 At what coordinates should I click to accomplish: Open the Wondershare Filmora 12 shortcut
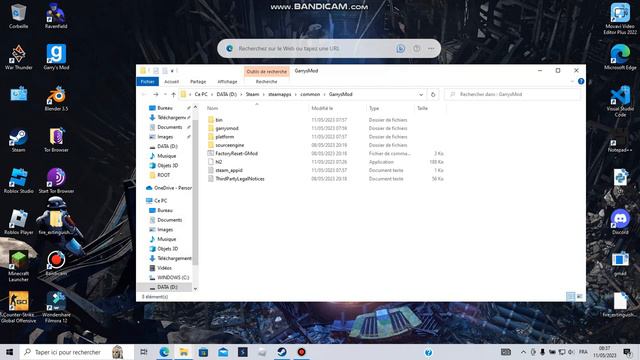(x=56, y=307)
